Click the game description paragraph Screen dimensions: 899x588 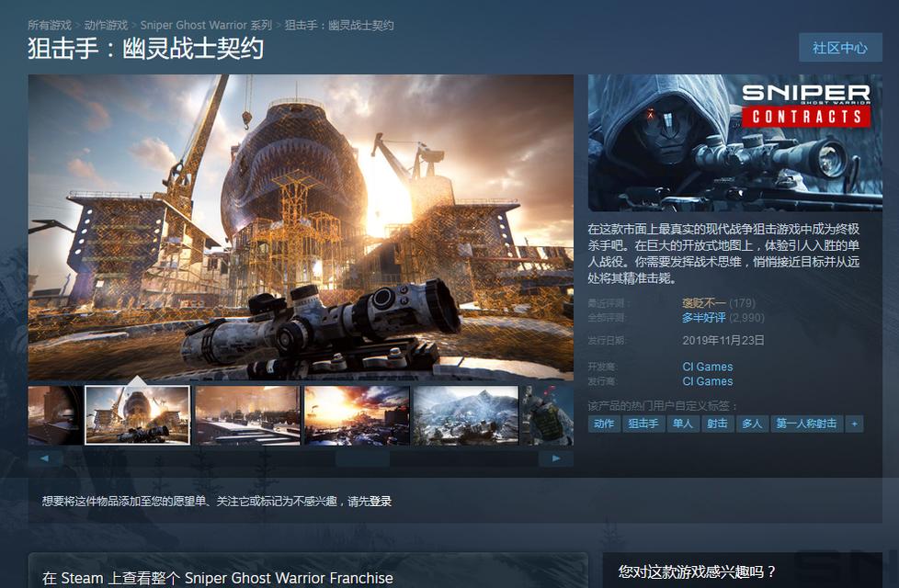723,254
